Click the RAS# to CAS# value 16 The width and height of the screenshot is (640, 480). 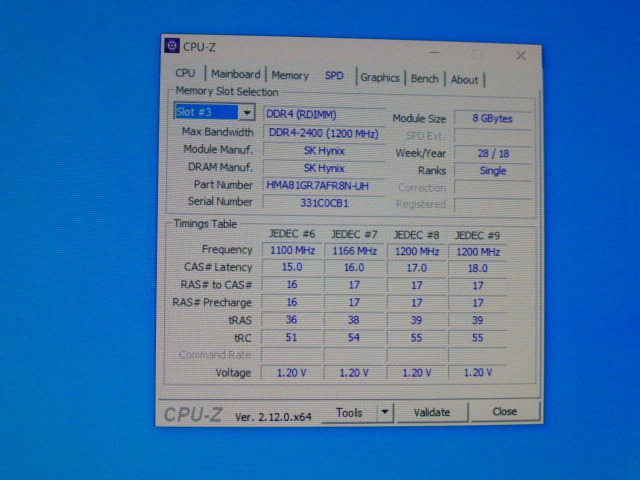click(292, 284)
